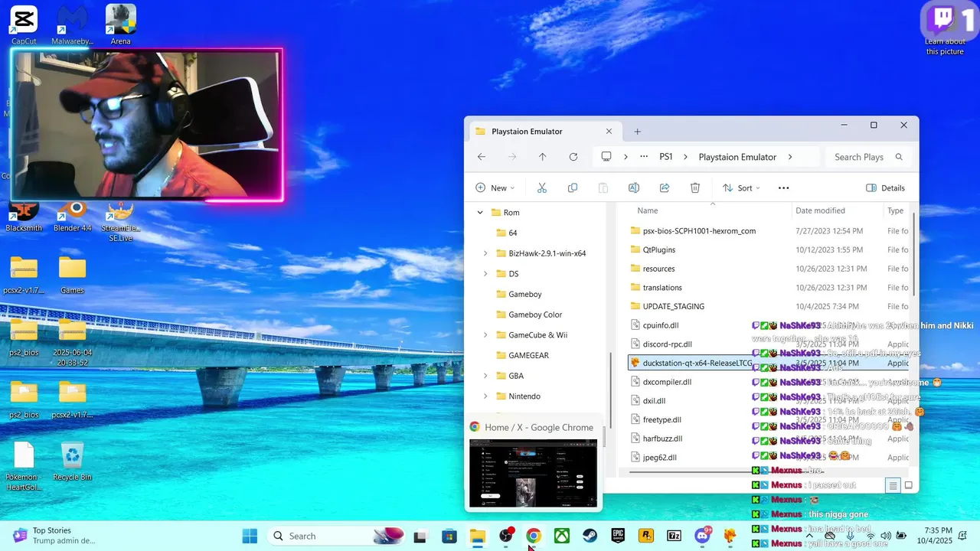980x551 pixels.
Task: Select the Recycle Bin desktop icon
Action: coord(72,461)
